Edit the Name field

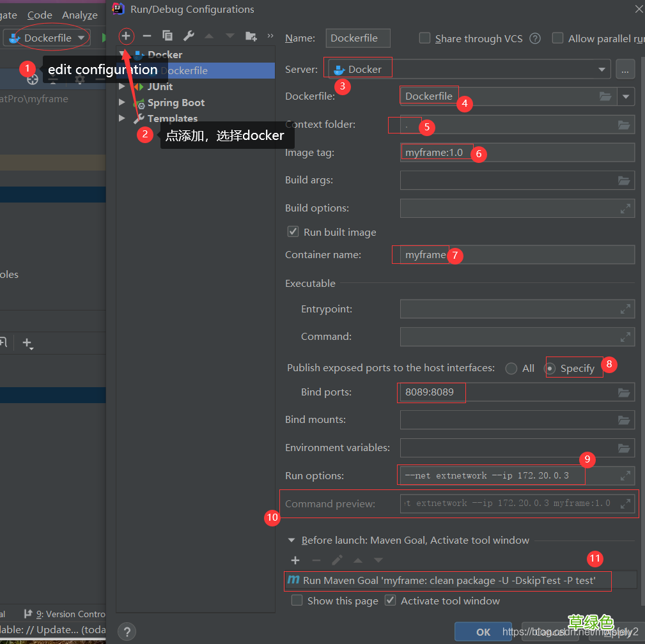358,38
